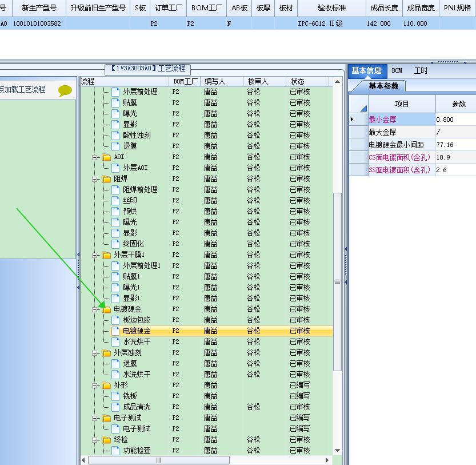
Task: Click the 外形 folder icon
Action: pyautogui.click(x=106, y=385)
